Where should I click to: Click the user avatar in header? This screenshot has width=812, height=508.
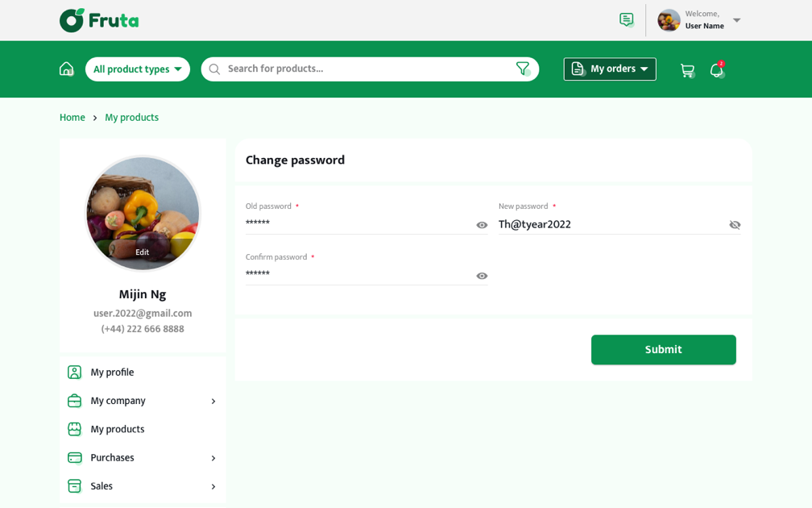[x=669, y=20]
